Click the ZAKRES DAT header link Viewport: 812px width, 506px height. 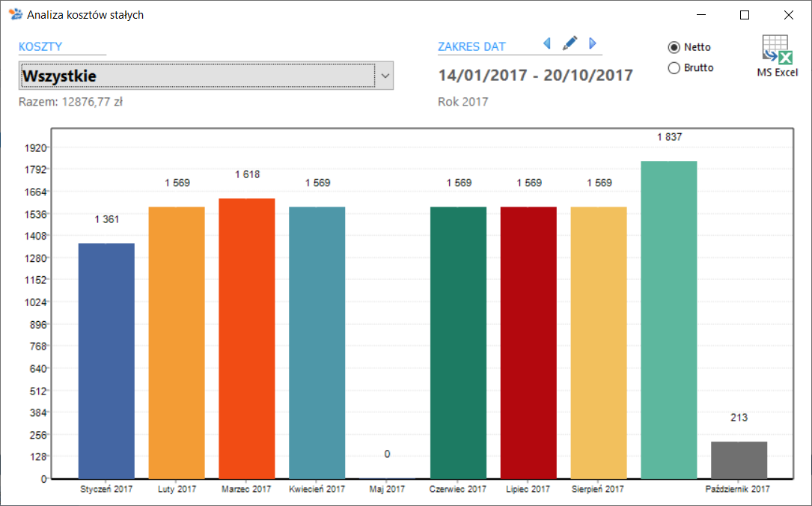pyautogui.click(x=471, y=46)
